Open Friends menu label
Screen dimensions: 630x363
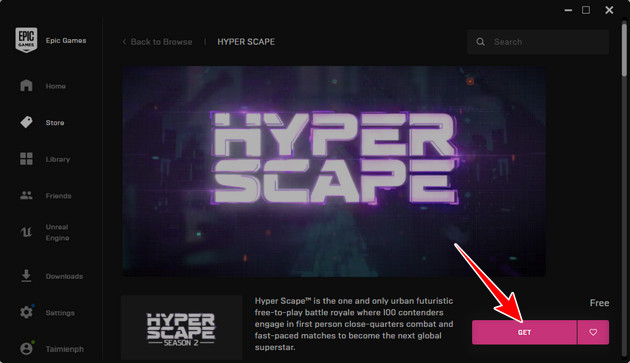pyautogui.click(x=58, y=196)
